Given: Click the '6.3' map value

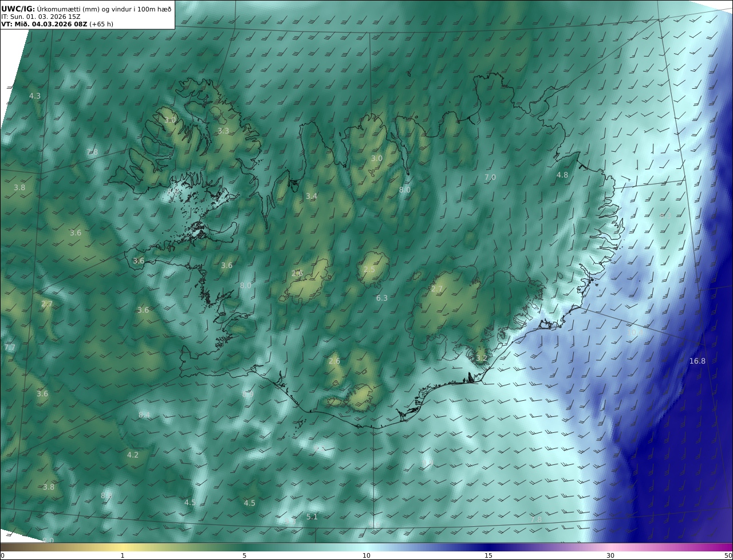Looking at the screenshot, I should pyautogui.click(x=382, y=298).
